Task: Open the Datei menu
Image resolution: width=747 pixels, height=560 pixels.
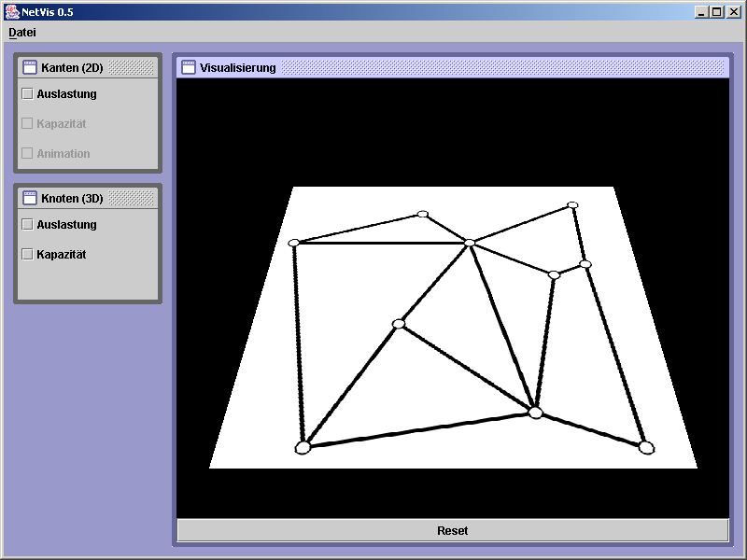Action: tap(22, 33)
